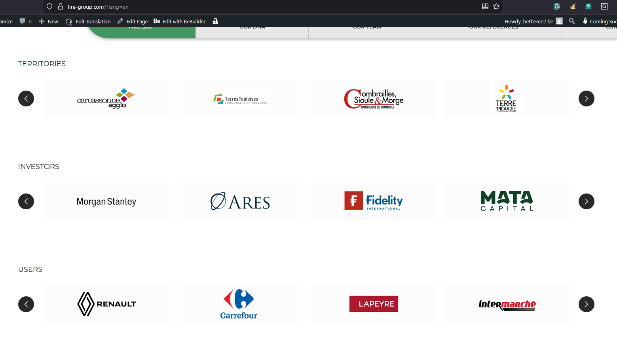Click the Edit Page link

(133, 21)
